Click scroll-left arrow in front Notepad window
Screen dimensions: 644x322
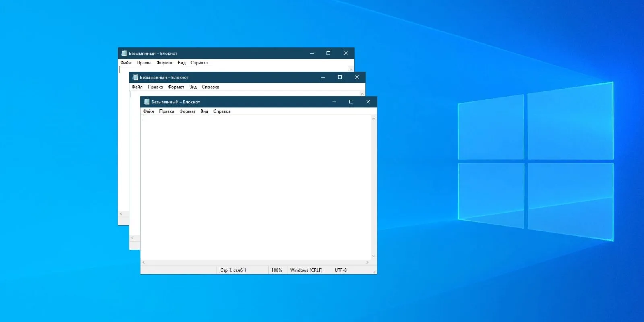point(144,262)
